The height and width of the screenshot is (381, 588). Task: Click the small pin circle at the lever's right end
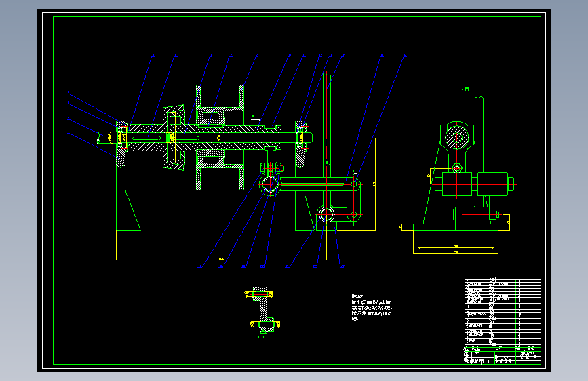pos(353,184)
